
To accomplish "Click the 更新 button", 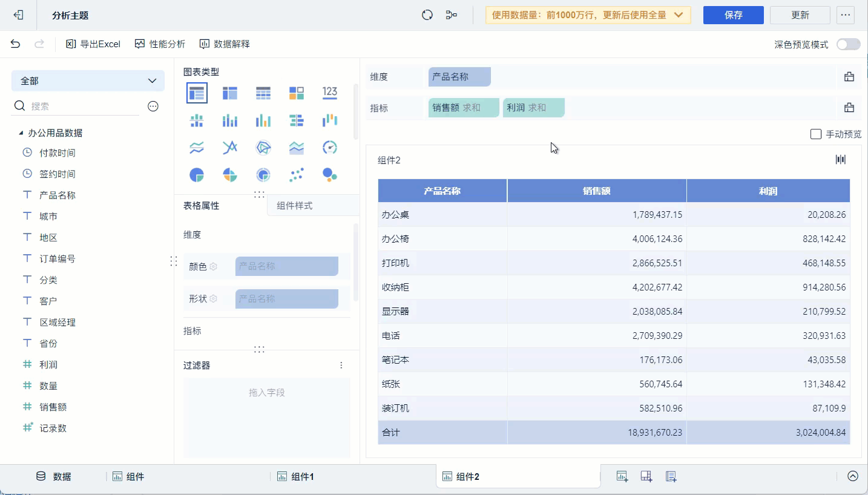I will (x=800, y=15).
